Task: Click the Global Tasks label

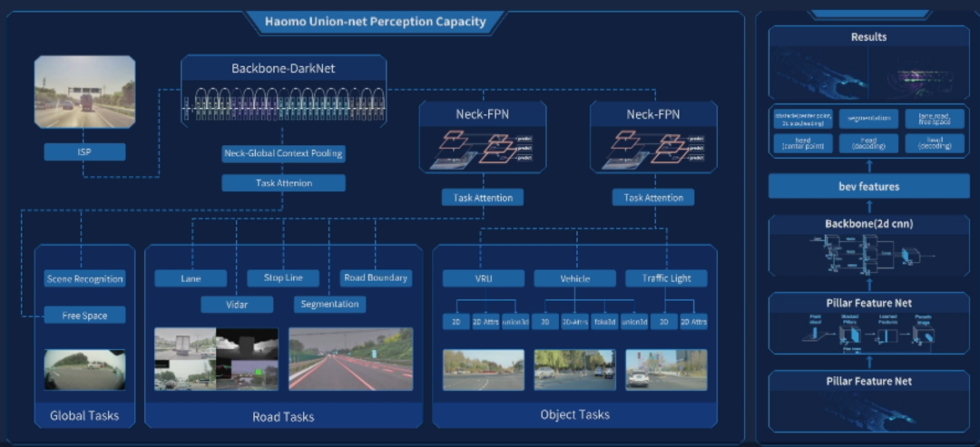Action: 84,414
